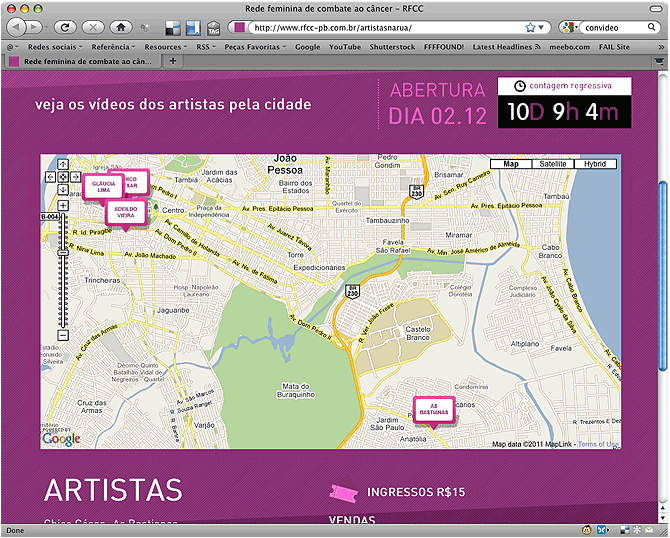The height and width of the screenshot is (538, 670).
Task: Open the history dropdown next to Forward
Action: click(x=46, y=28)
